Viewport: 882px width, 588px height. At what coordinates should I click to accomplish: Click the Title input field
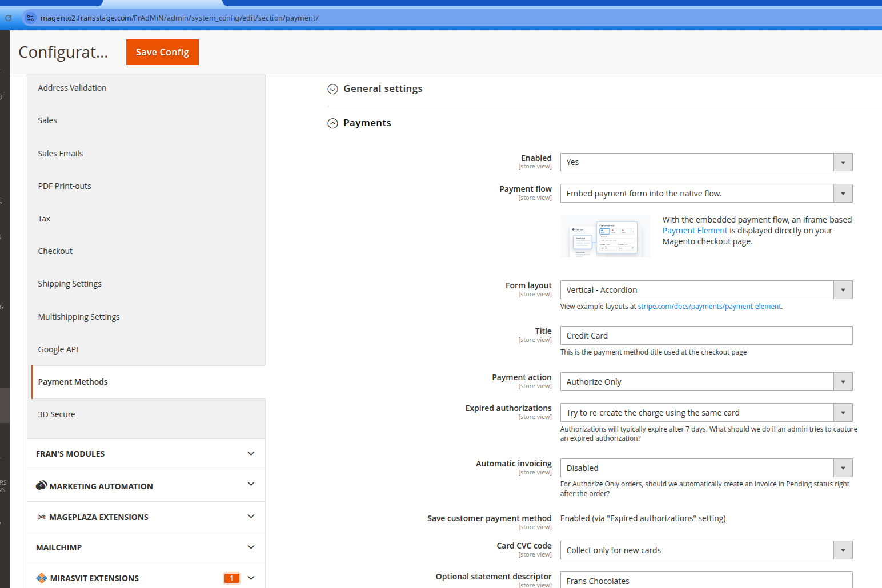point(705,336)
